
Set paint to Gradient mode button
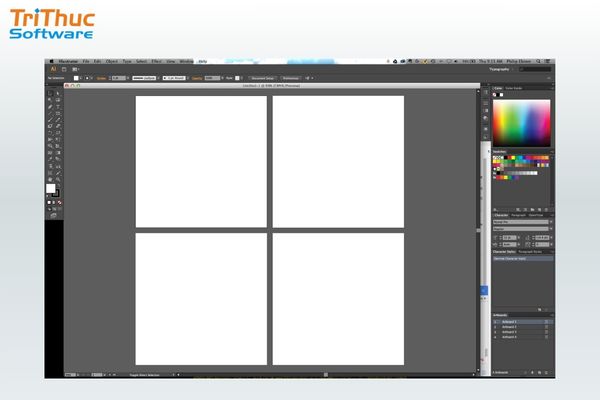click(x=54, y=202)
